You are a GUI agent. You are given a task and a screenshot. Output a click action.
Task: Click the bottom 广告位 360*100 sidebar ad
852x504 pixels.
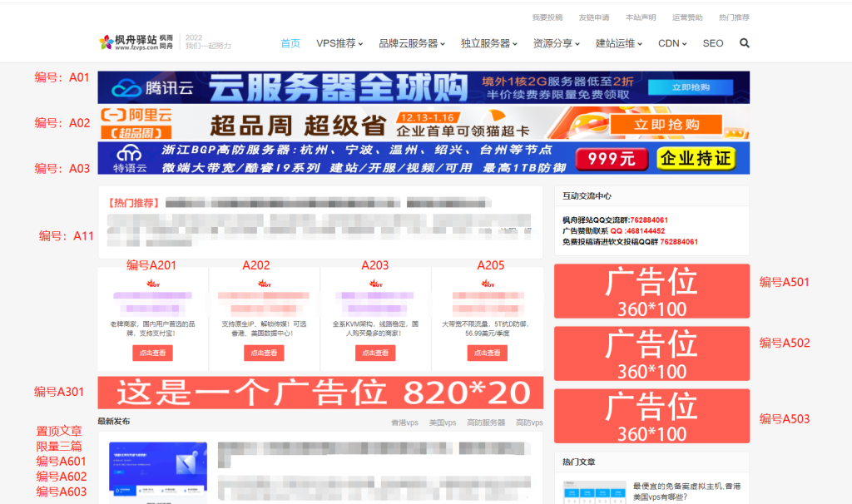(652, 416)
